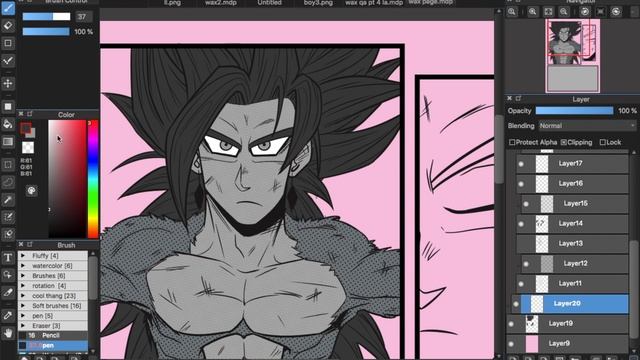This screenshot has height=360, width=640.
Task: Select the Eyedropper tool
Action: (x=8, y=316)
